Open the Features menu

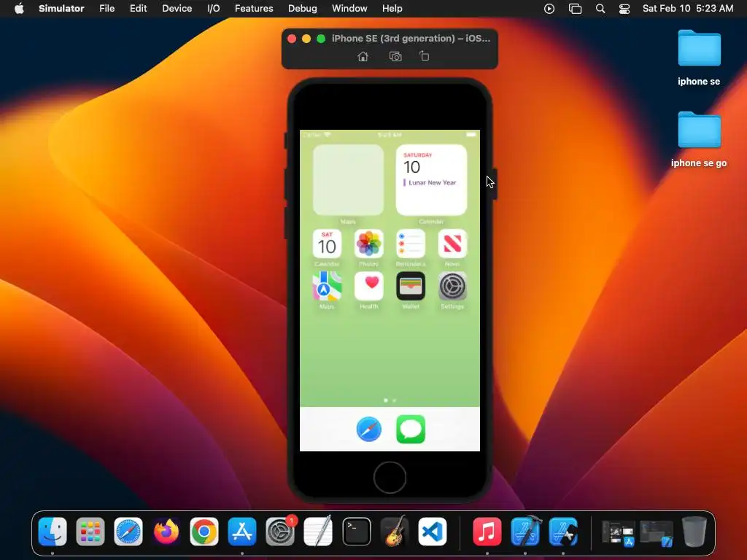pos(254,9)
